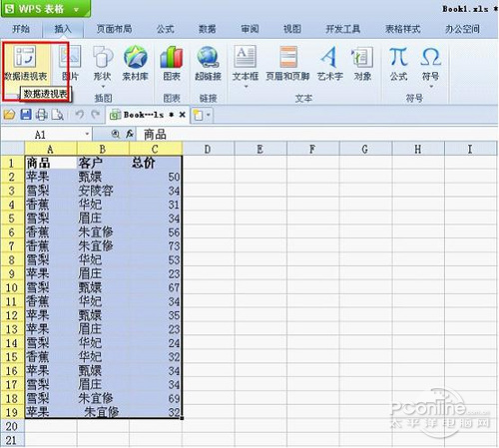Switch to the 视图 tab
The width and height of the screenshot is (499, 448).
[x=292, y=29]
